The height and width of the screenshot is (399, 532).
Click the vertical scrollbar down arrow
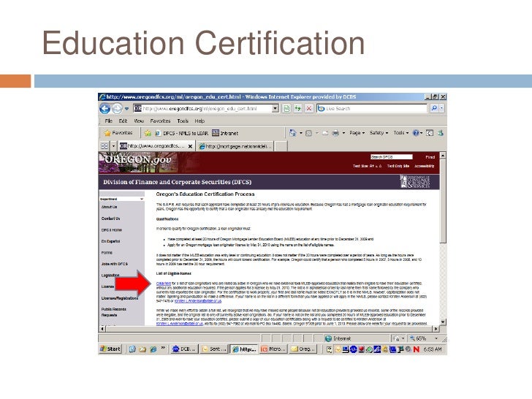(x=443, y=322)
